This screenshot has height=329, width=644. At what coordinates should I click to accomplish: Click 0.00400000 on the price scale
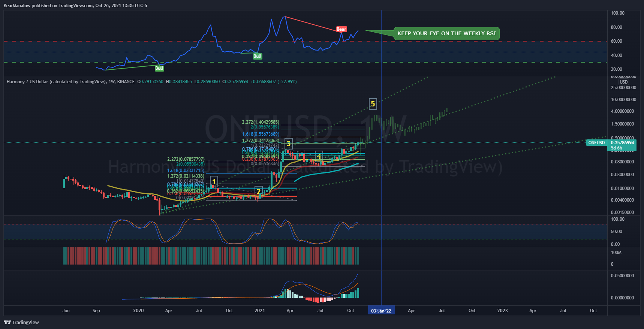pos(622,200)
